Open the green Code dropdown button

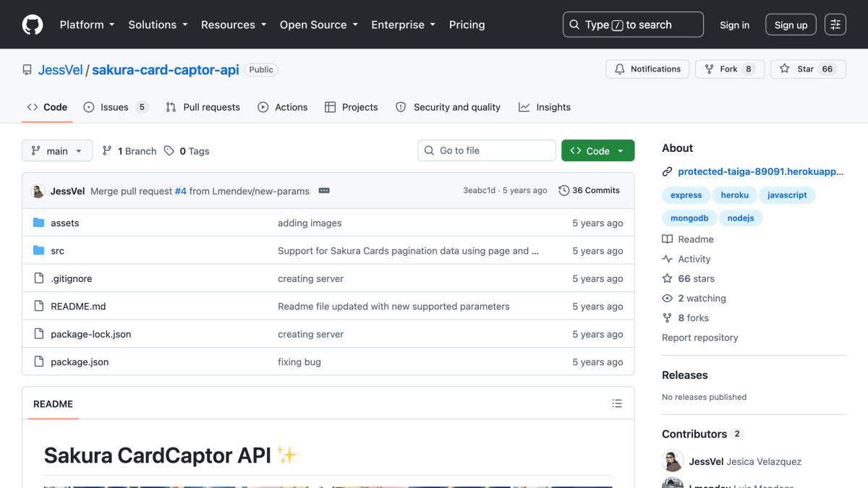tap(597, 150)
